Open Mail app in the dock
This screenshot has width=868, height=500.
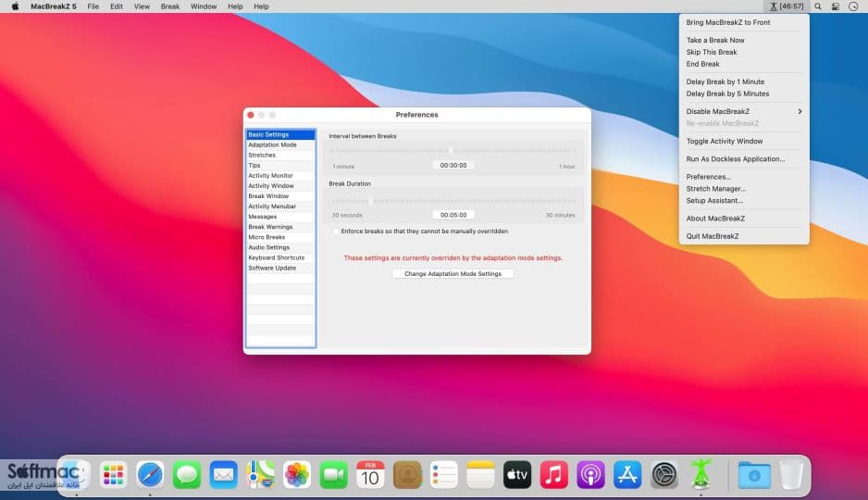(x=224, y=475)
